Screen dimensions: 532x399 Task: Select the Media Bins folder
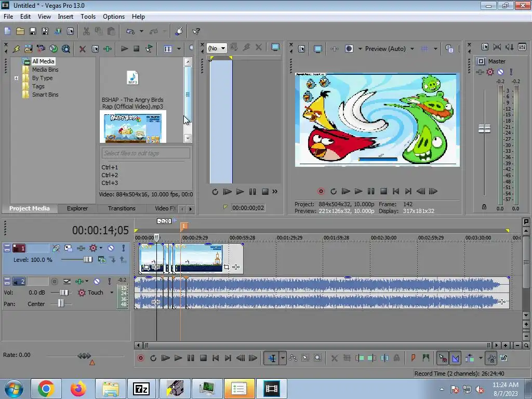pos(45,70)
